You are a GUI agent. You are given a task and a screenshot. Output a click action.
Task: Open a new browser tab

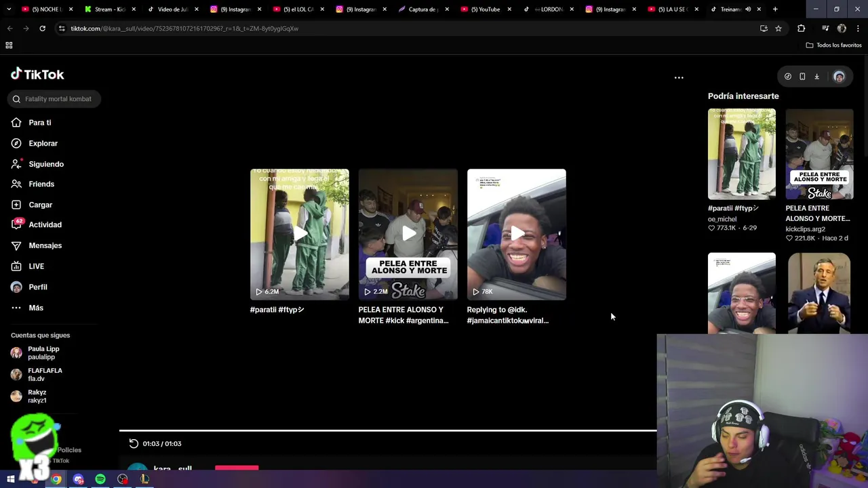(775, 9)
